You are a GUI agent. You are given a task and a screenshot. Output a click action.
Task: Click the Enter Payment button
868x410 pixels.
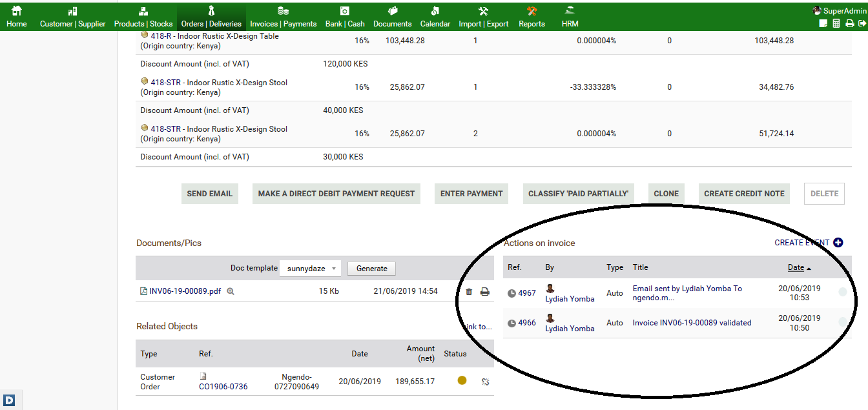tap(471, 194)
